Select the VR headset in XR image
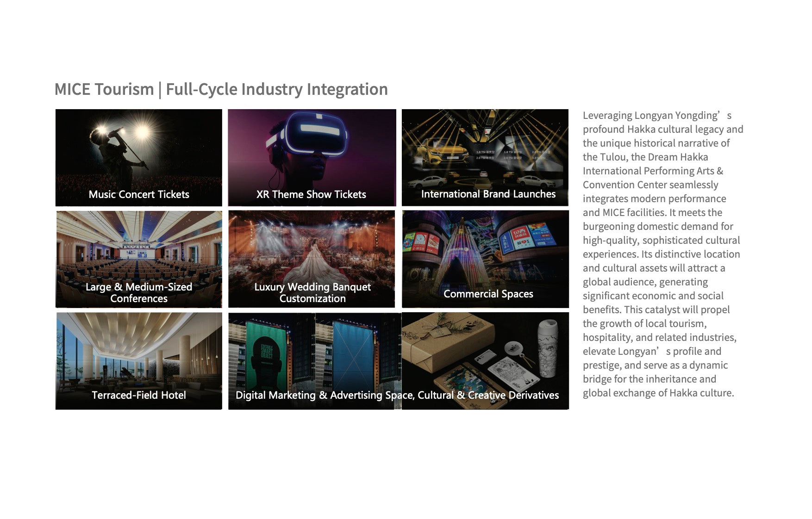 coord(312,133)
